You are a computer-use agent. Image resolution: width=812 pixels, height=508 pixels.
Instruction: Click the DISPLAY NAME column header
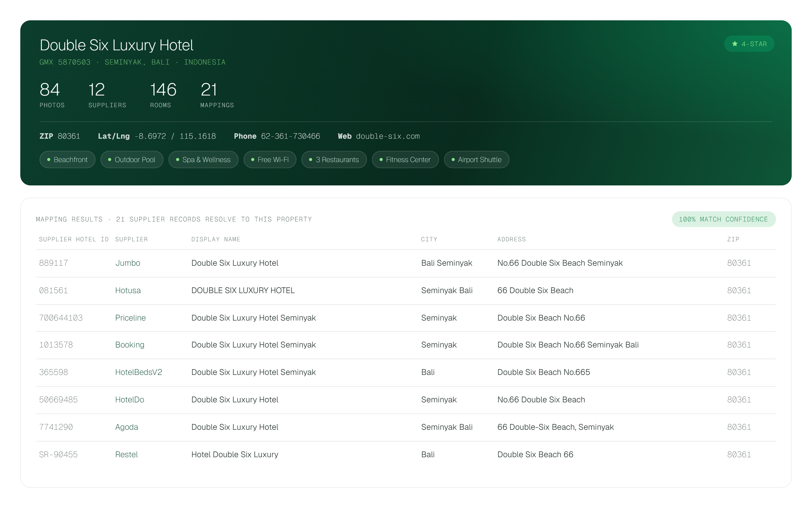[x=216, y=239]
